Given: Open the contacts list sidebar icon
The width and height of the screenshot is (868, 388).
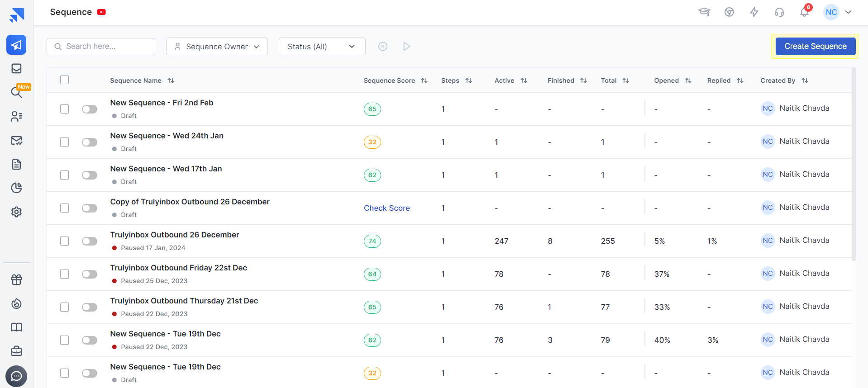Looking at the screenshot, I should point(16,117).
